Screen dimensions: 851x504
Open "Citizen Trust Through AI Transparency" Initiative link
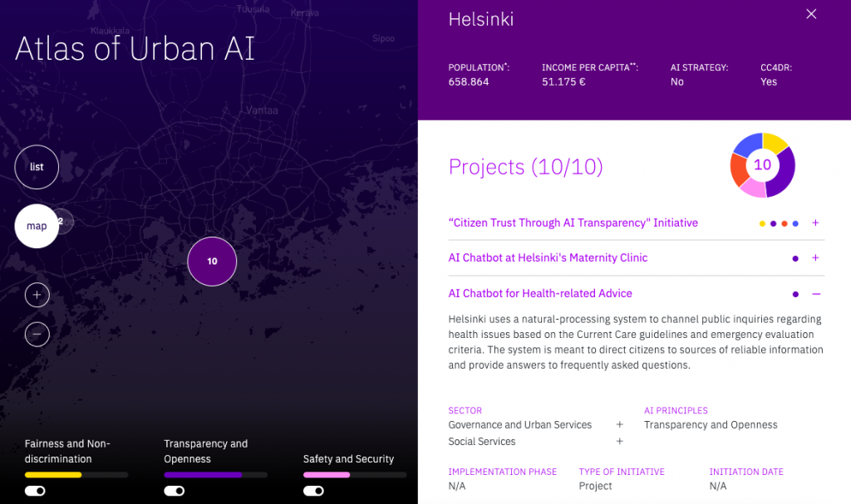point(573,223)
